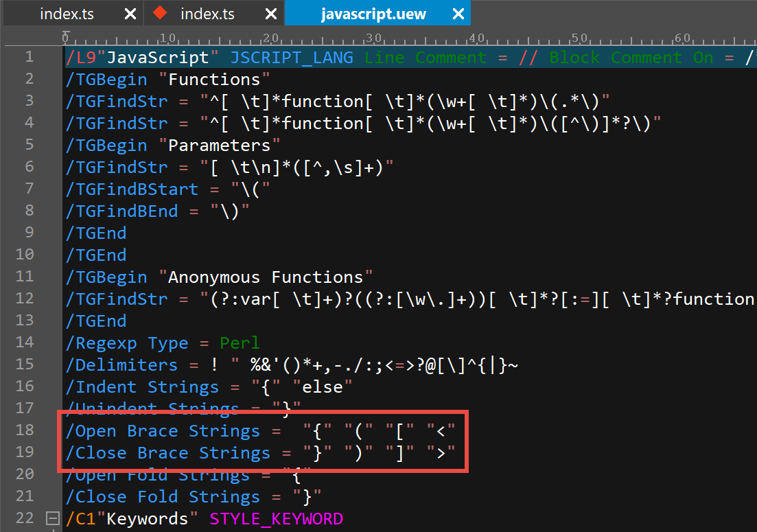This screenshot has height=532, width=757.
Task: Click the ruler at column 30
Action: pyautogui.click(x=373, y=38)
